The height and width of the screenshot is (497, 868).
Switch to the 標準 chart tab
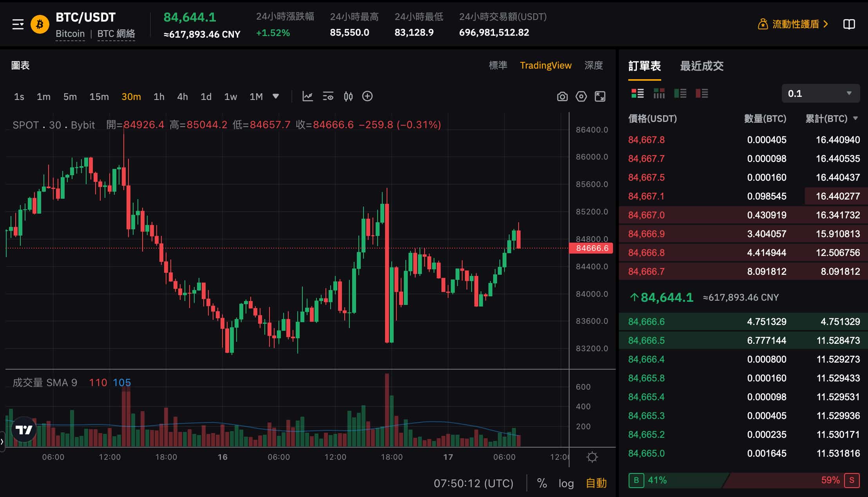click(x=498, y=65)
